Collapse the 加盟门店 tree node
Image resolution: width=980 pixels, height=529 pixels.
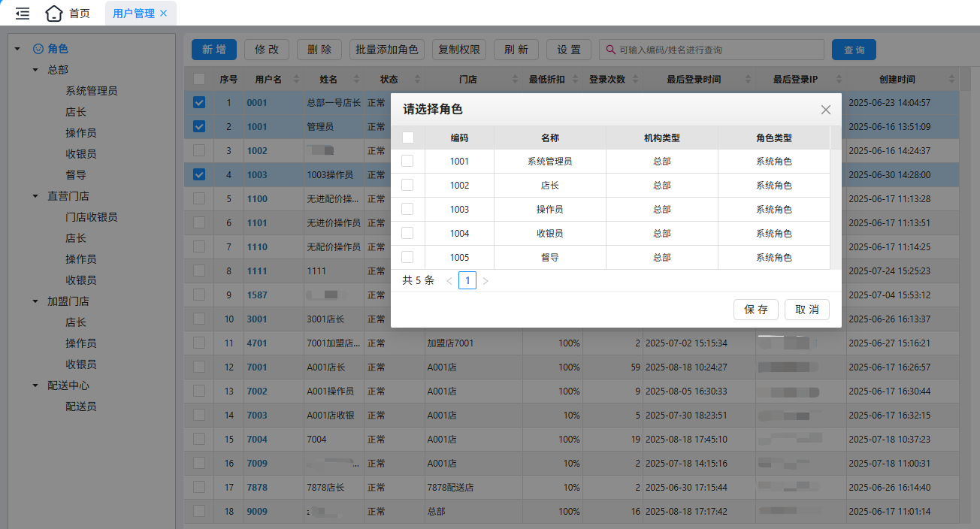point(35,301)
